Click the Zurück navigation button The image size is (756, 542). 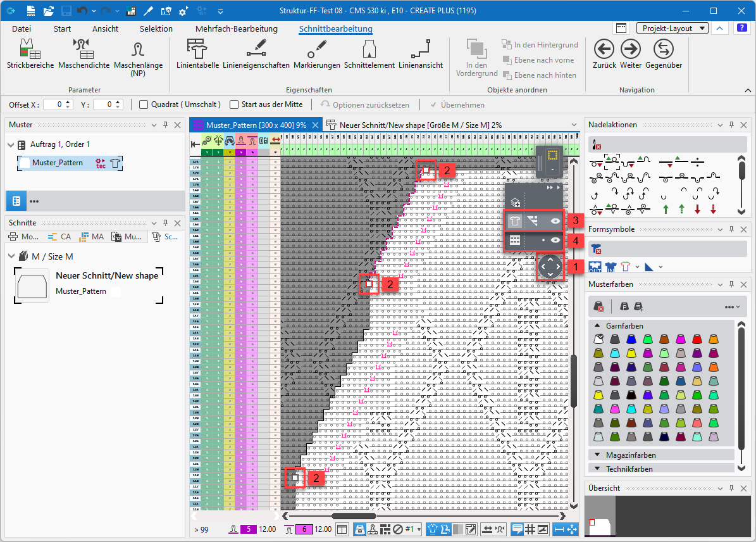[x=604, y=49]
